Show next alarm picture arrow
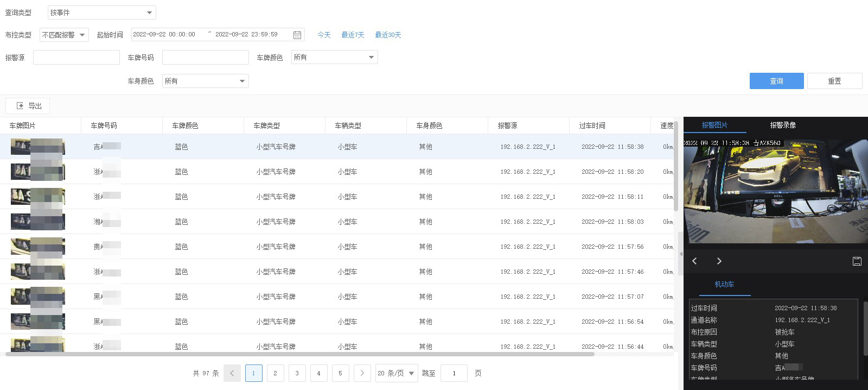 coord(719,261)
